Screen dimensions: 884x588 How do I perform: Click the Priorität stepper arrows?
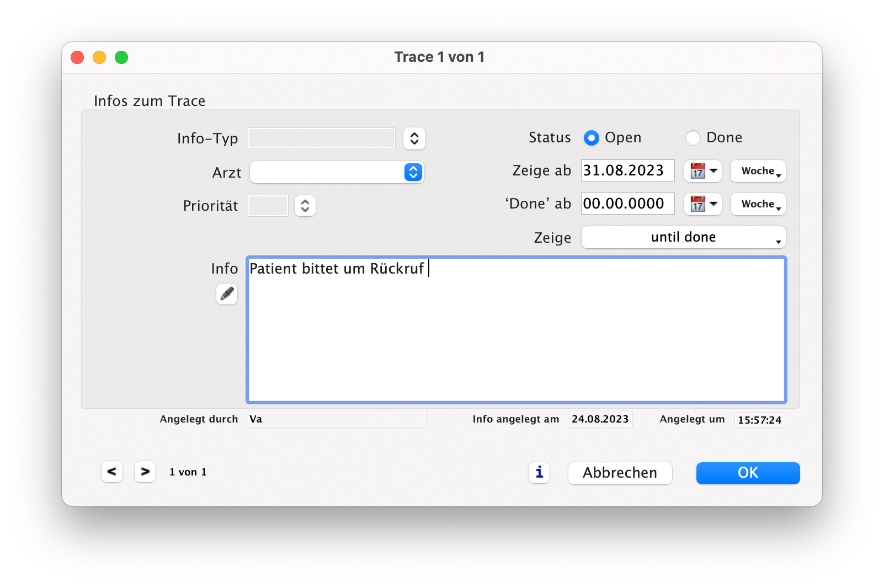click(x=305, y=206)
